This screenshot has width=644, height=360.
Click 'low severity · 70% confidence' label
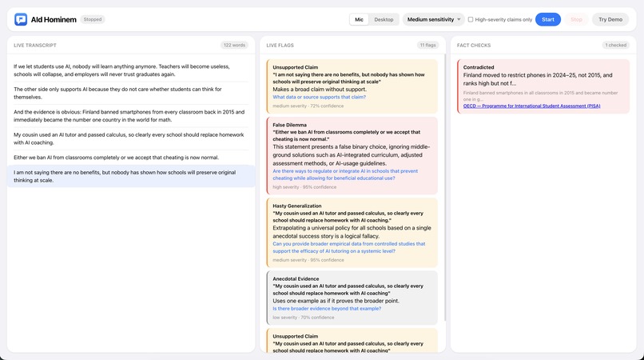click(304, 318)
